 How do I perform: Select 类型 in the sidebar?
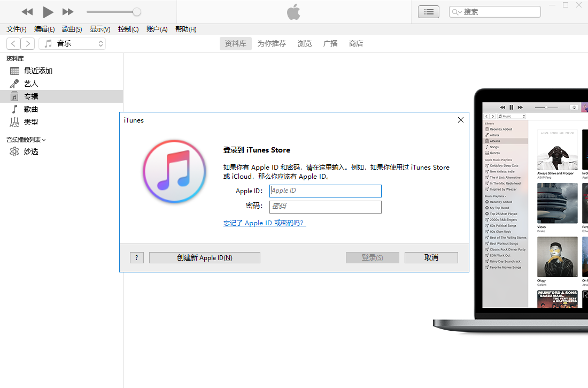[61, 122]
